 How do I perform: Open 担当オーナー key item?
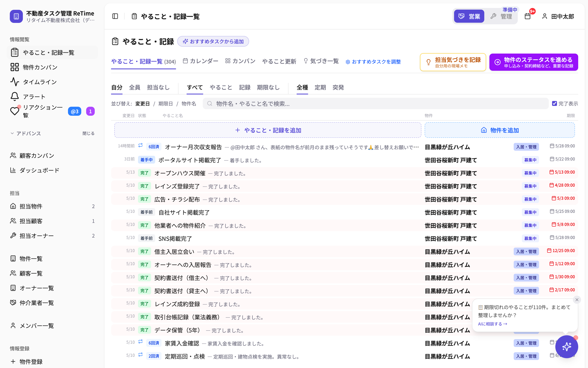pyautogui.click(x=52, y=236)
